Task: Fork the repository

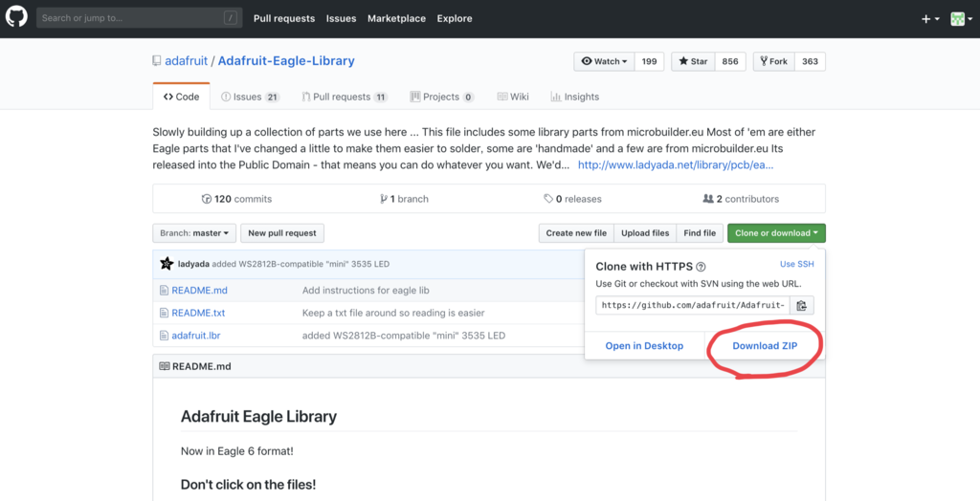Action: pos(773,61)
